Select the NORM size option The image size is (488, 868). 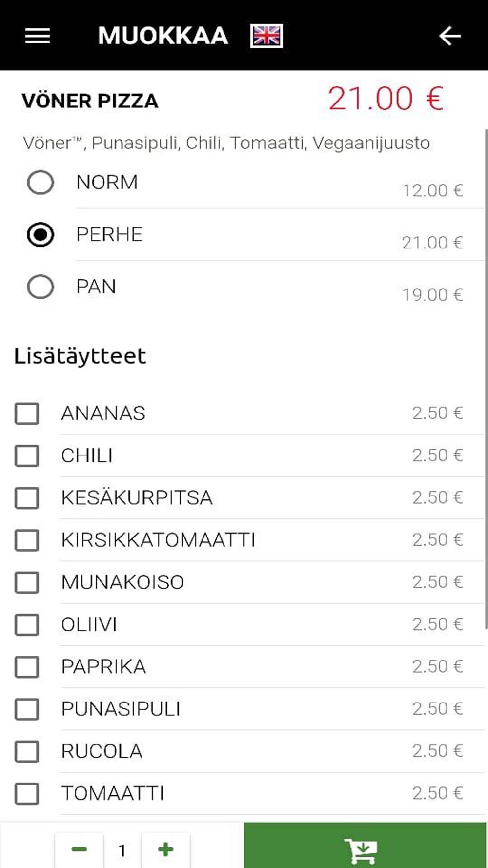click(41, 183)
